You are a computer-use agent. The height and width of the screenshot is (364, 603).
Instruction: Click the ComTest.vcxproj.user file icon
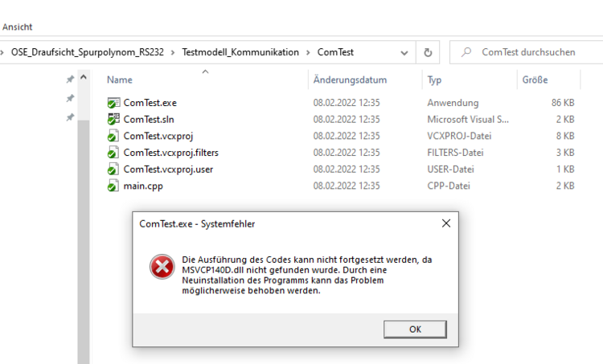(113, 169)
